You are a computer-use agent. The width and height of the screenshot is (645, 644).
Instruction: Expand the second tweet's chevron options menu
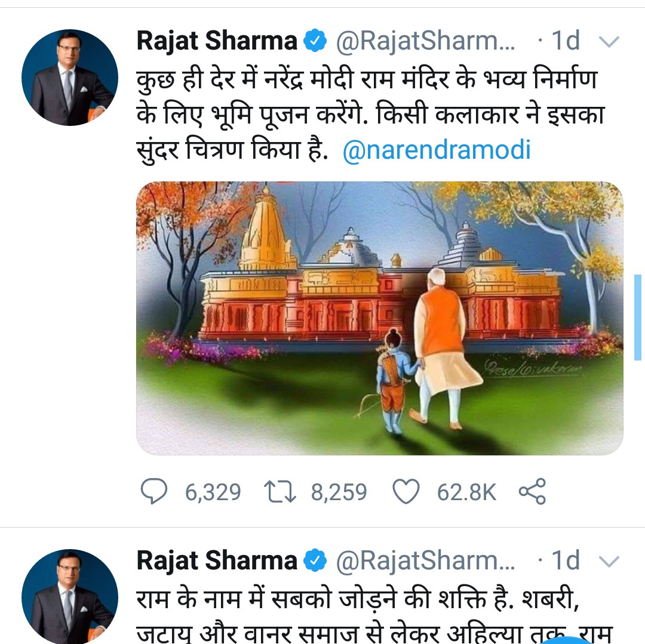click(609, 561)
